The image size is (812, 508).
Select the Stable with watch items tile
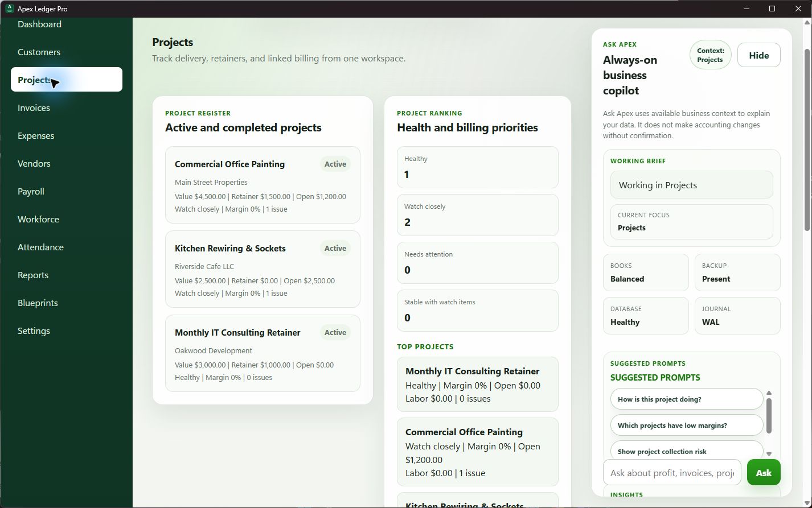477,311
